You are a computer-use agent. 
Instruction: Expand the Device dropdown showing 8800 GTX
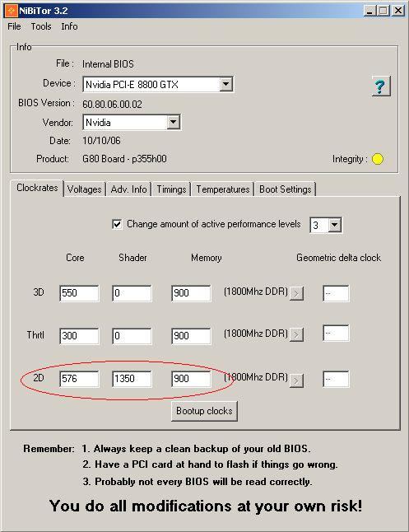(x=225, y=84)
